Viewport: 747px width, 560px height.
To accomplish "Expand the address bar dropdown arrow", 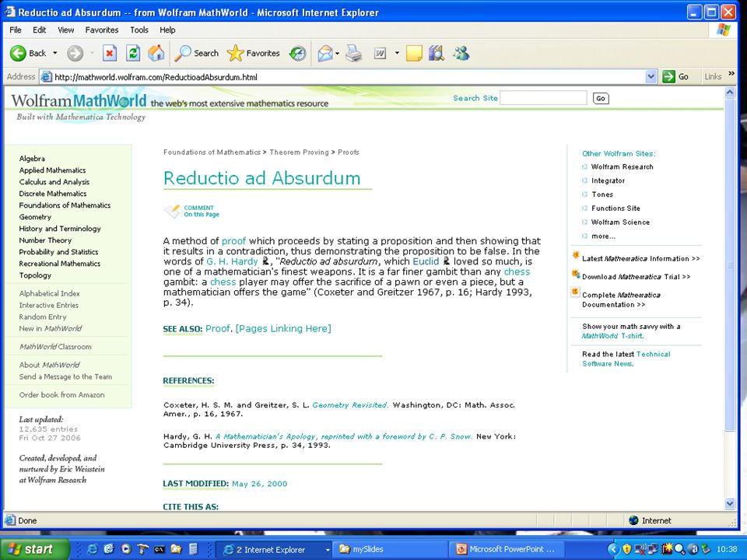I will pos(651,77).
